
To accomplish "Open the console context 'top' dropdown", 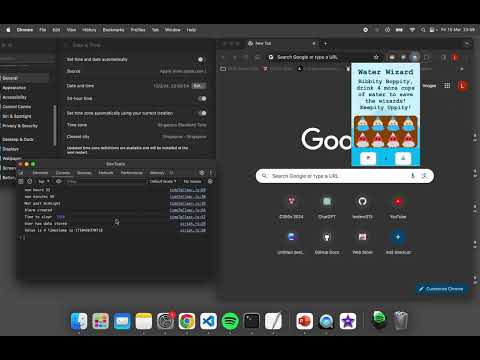I will tap(44, 181).
